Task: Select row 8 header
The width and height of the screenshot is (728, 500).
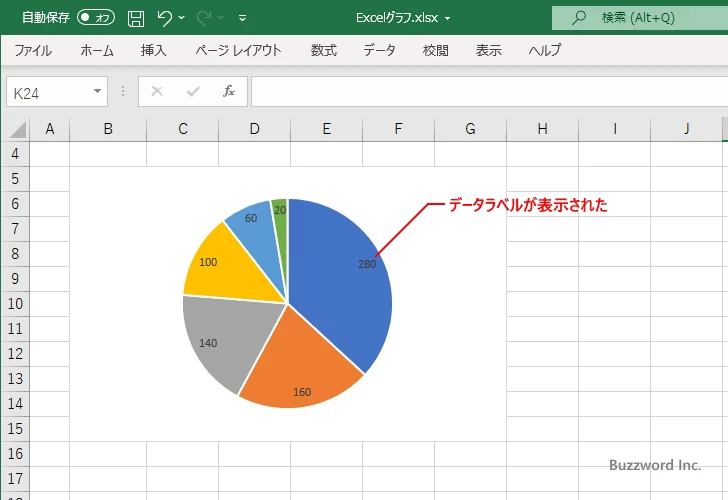Action: [15, 254]
